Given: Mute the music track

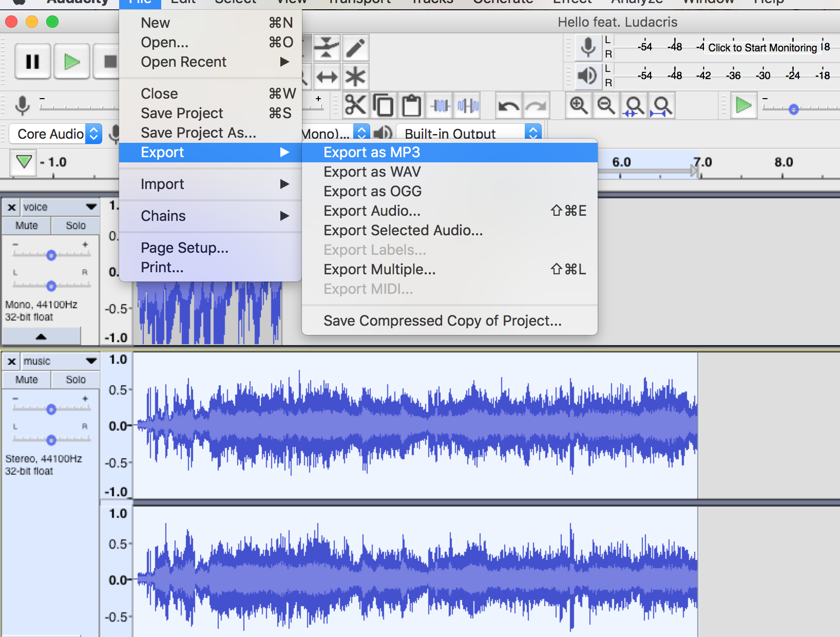Looking at the screenshot, I should coord(27,380).
